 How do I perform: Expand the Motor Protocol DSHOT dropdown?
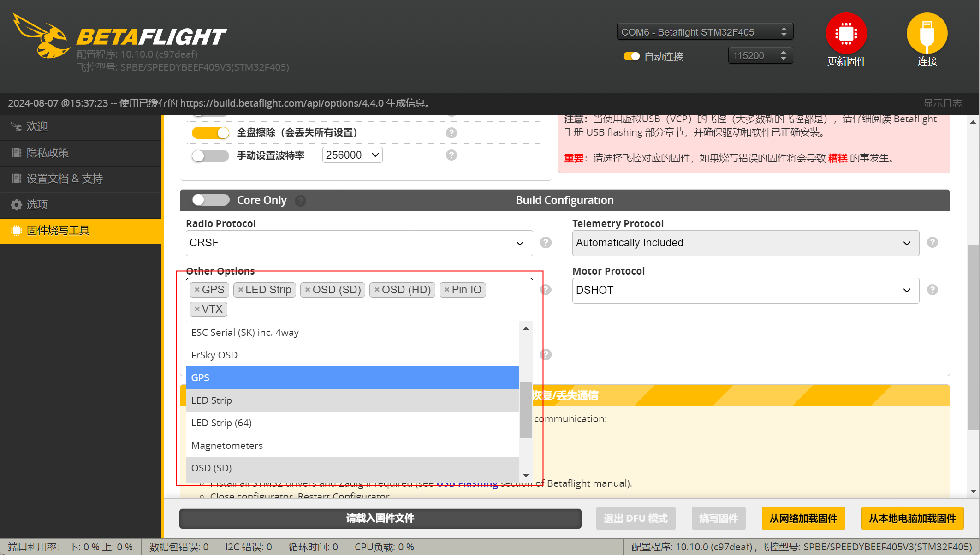coord(746,290)
